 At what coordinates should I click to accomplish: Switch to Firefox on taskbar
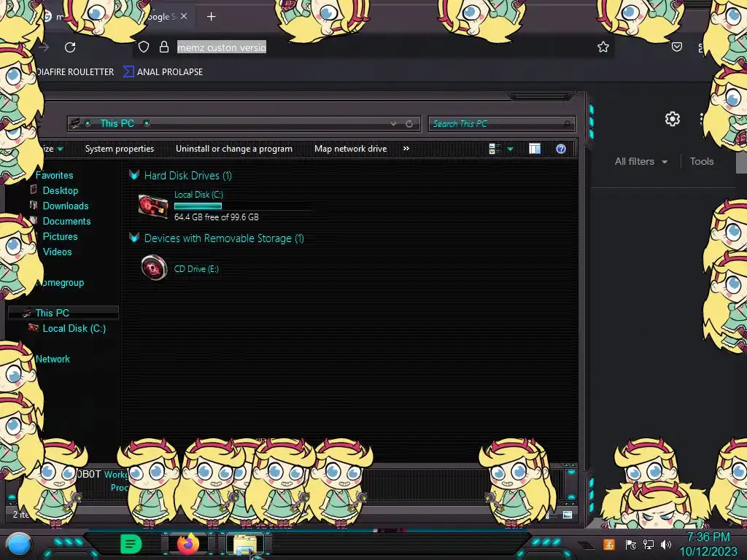187,543
